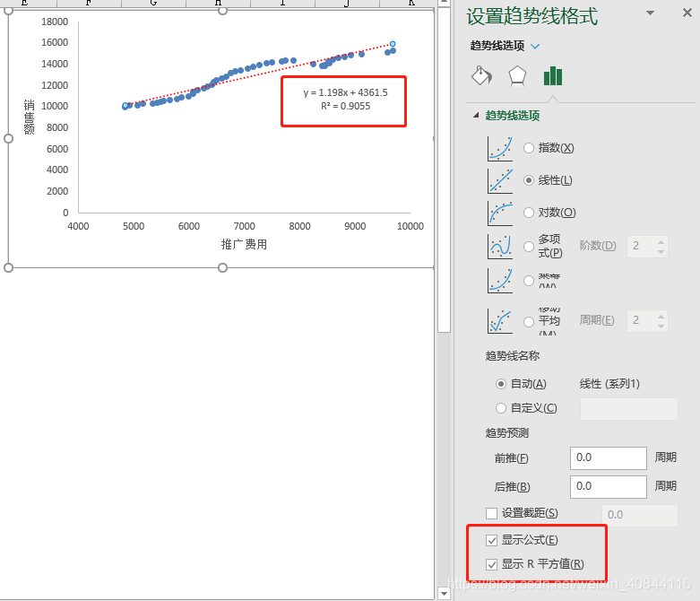Toggle the 显示 R 平方值(R) checkbox
This screenshot has height=601, width=700.
(x=491, y=564)
